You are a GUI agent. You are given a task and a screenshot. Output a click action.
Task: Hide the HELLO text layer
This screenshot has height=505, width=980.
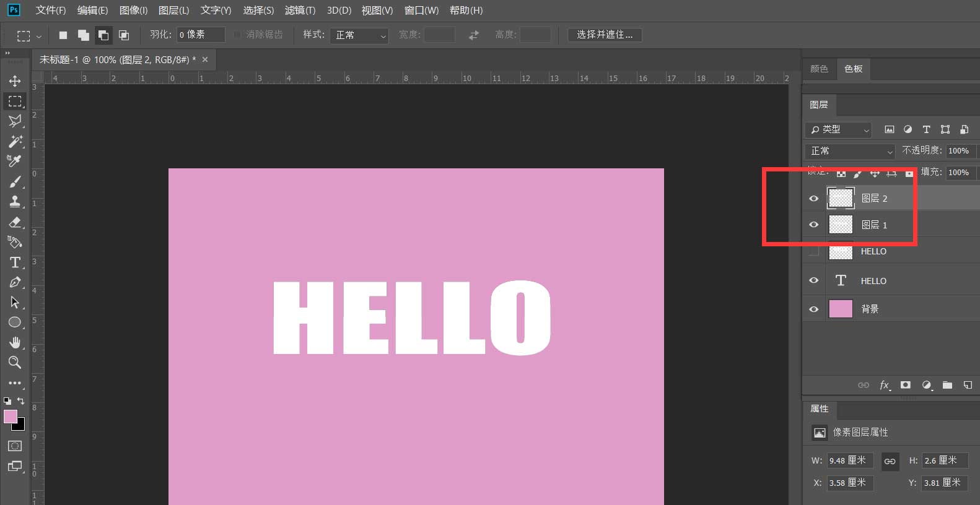(x=814, y=280)
